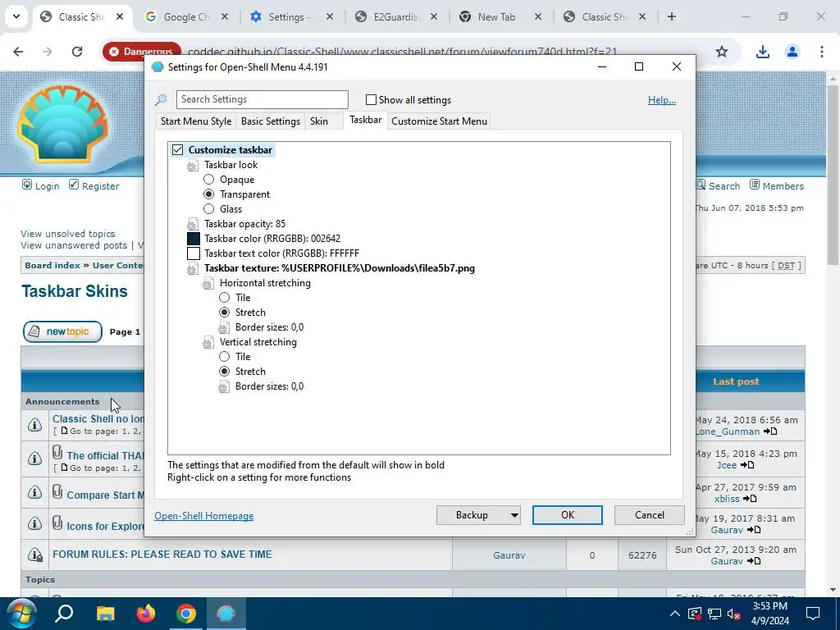
Task: Click the Taskbar texture setting icon
Action: (192, 269)
